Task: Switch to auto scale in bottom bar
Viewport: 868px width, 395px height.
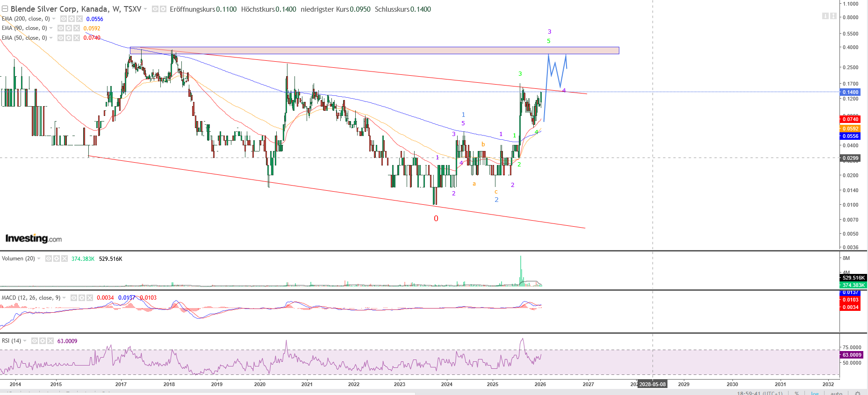Action: (836, 393)
